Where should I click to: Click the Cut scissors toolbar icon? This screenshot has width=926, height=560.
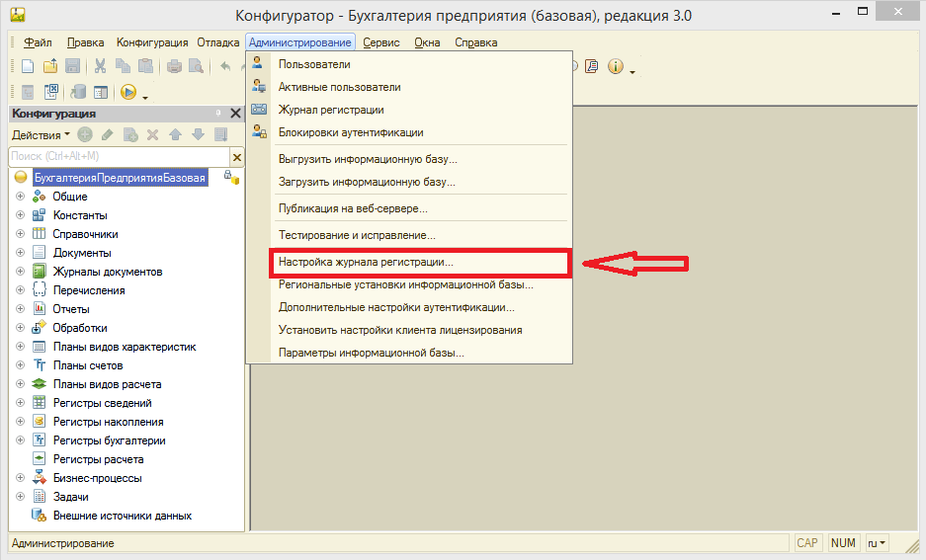[x=101, y=67]
